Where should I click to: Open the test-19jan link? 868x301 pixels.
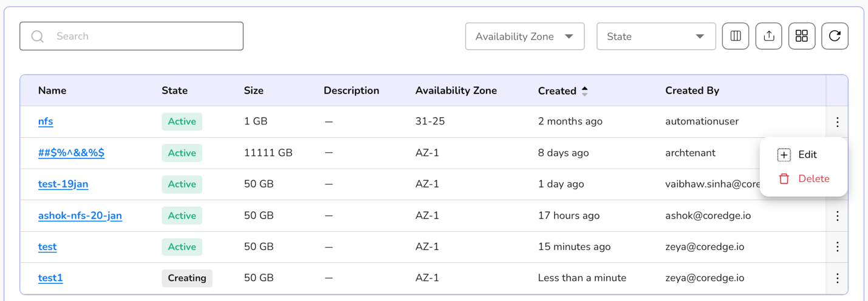(63, 184)
